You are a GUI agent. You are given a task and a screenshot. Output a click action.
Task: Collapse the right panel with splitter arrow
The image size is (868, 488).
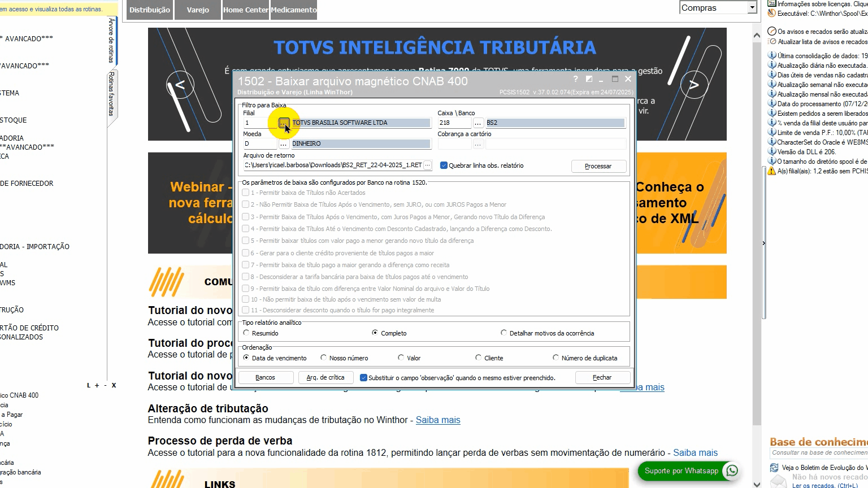pos(763,243)
